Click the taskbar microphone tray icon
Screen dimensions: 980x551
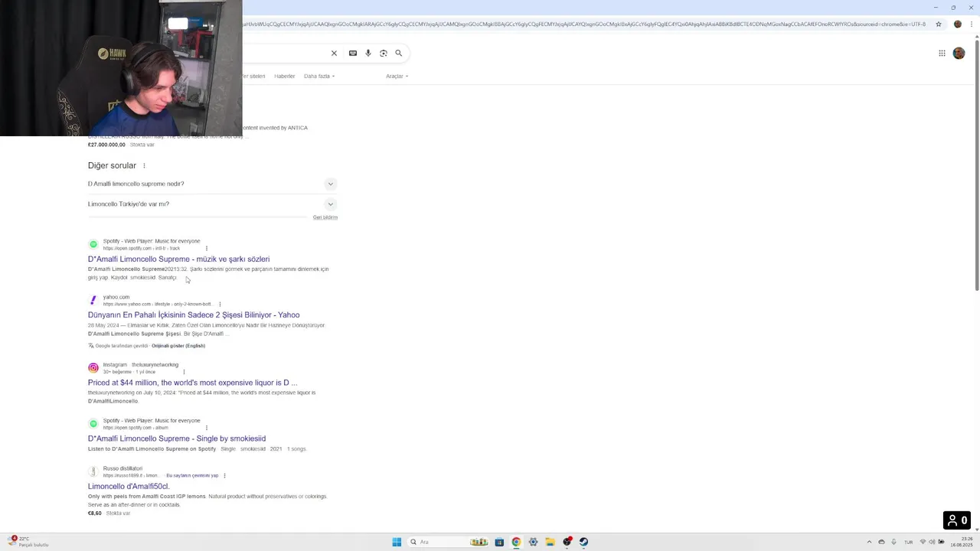tap(893, 542)
